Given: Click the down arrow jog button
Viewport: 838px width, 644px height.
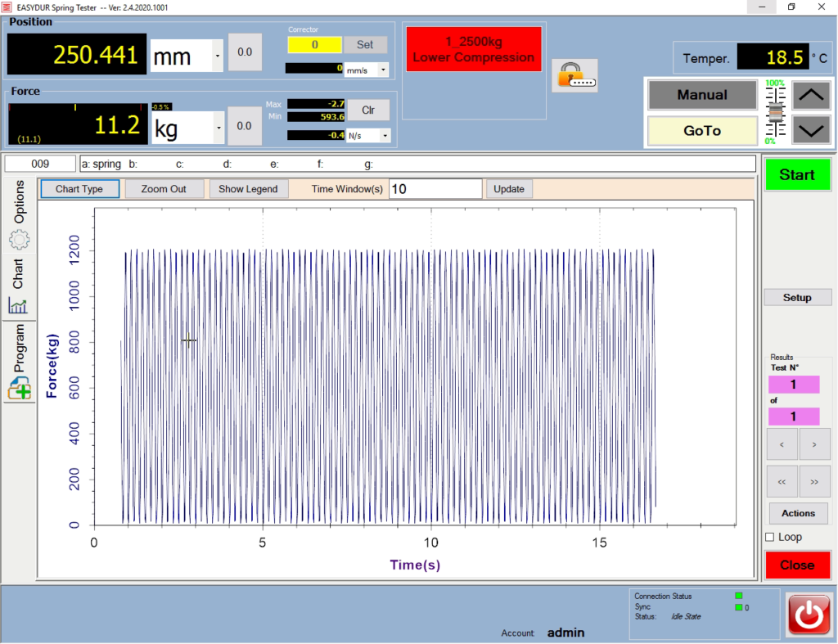Looking at the screenshot, I should click(811, 129).
